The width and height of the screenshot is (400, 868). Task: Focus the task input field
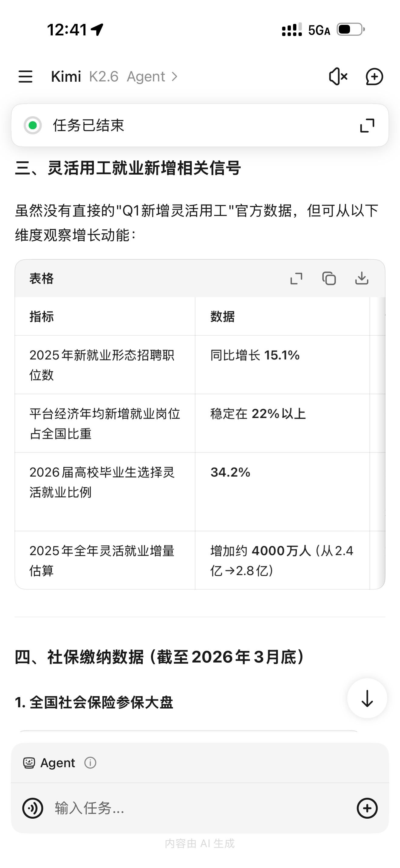pos(199,808)
